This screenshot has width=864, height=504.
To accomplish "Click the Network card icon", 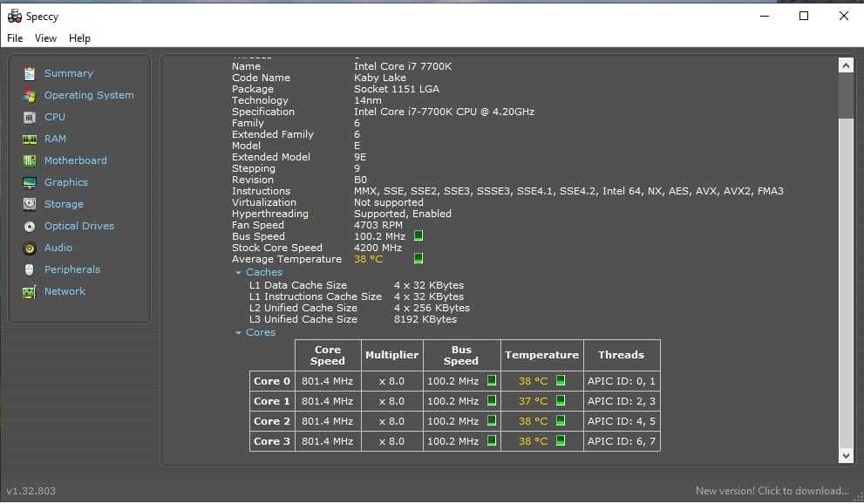I will (29, 292).
